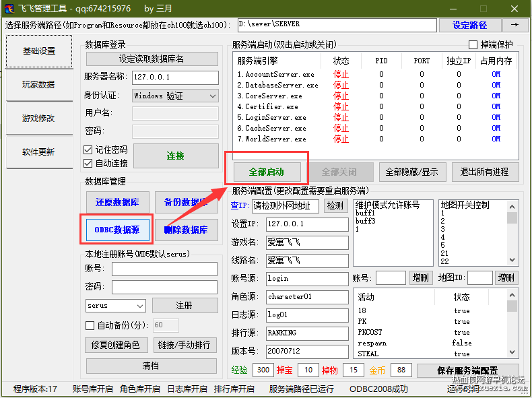Click the 全部隐藏/显示 button

411,172
